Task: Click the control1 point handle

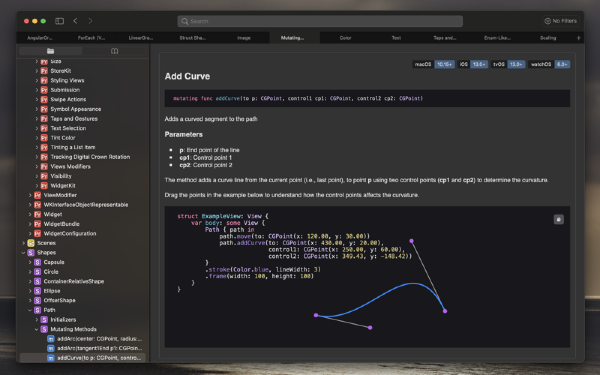Action: (x=370, y=328)
